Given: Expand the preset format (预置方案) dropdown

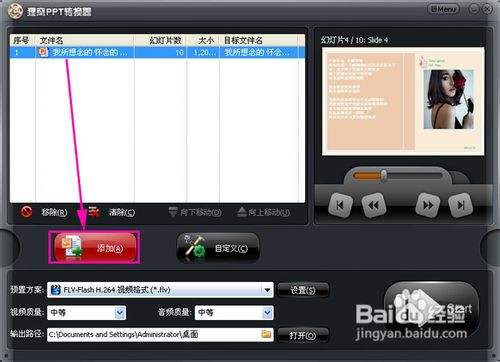Looking at the screenshot, I should pos(267,290).
